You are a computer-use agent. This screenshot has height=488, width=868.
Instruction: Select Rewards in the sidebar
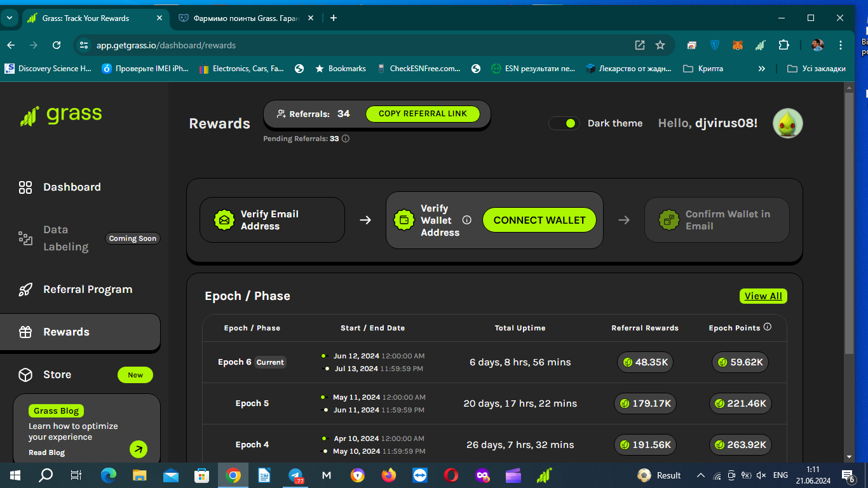80,332
